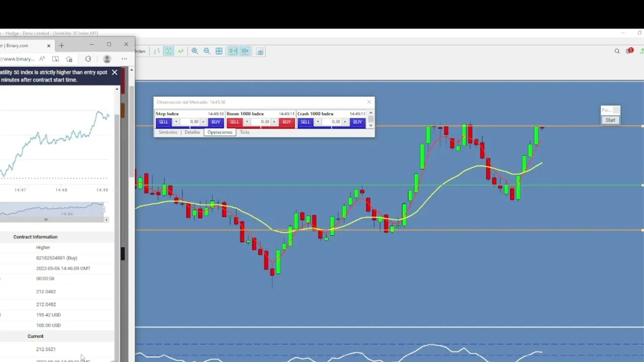644x362 pixels.
Task: Activate Read aloud icon in address bar
Action: click(x=42, y=59)
